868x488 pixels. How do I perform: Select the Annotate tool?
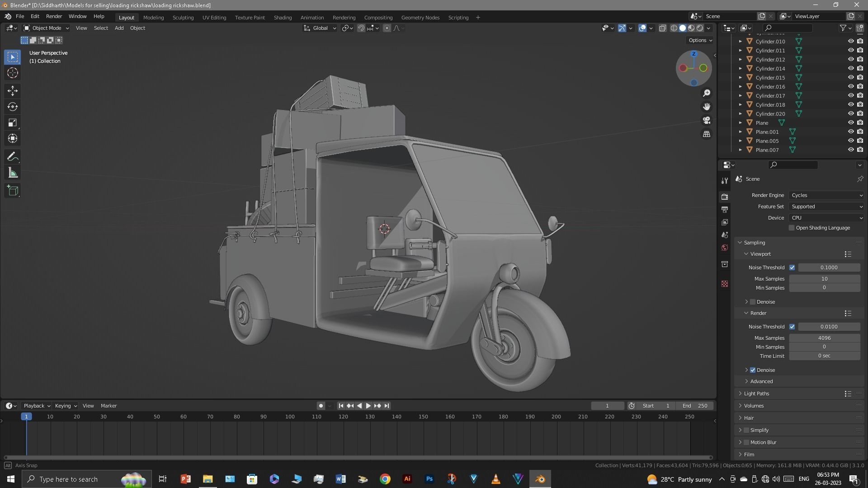(13, 157)
